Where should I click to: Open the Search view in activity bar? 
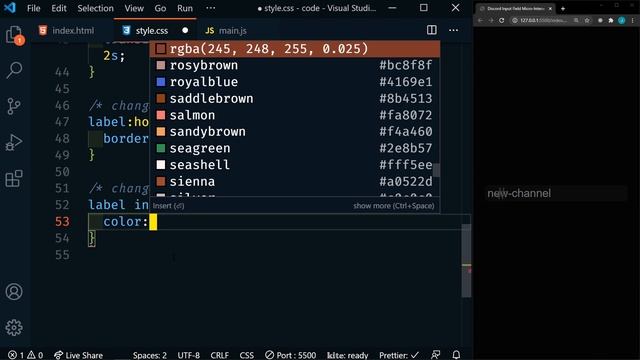[x=14, y=70]
